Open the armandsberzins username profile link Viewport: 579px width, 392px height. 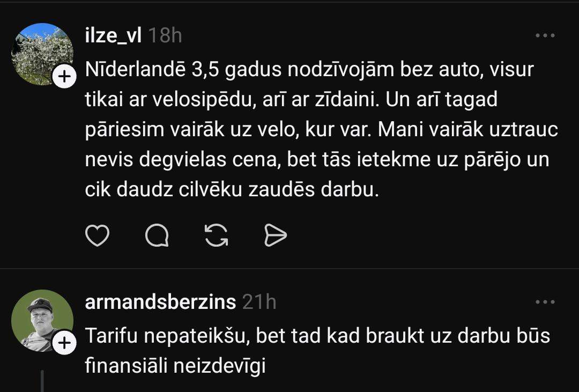[160, 302]
